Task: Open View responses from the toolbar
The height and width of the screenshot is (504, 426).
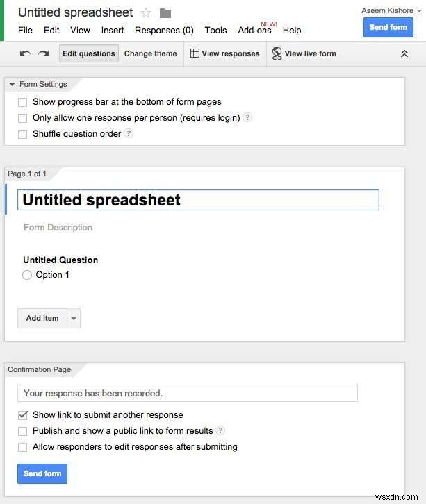Action: click(224, 53)
